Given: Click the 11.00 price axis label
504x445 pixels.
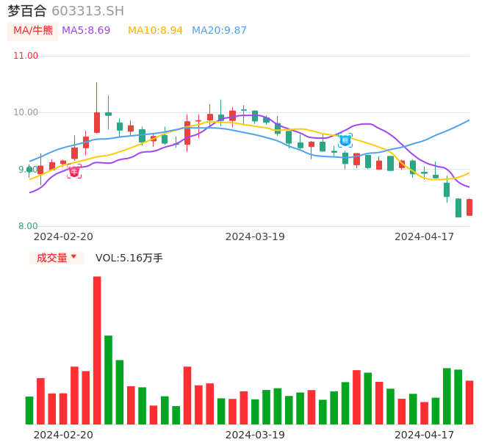Looking at the screenshot, I should tap(26, 56).
